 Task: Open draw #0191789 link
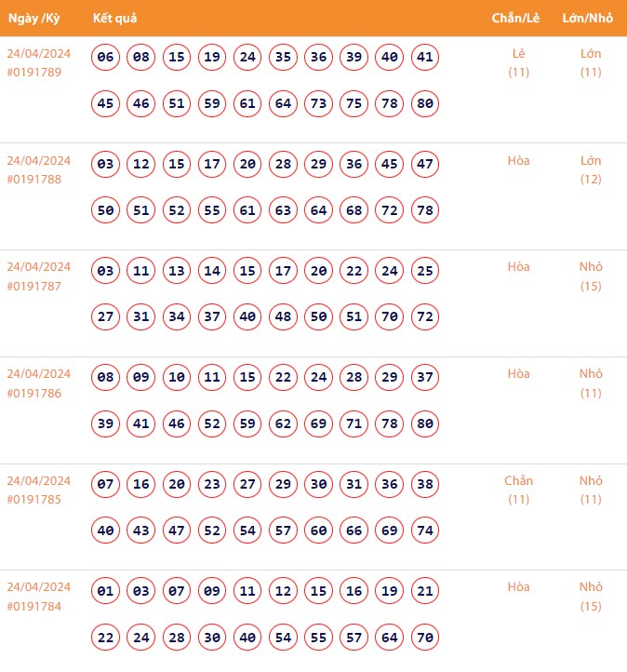click(x=33, y=73)
